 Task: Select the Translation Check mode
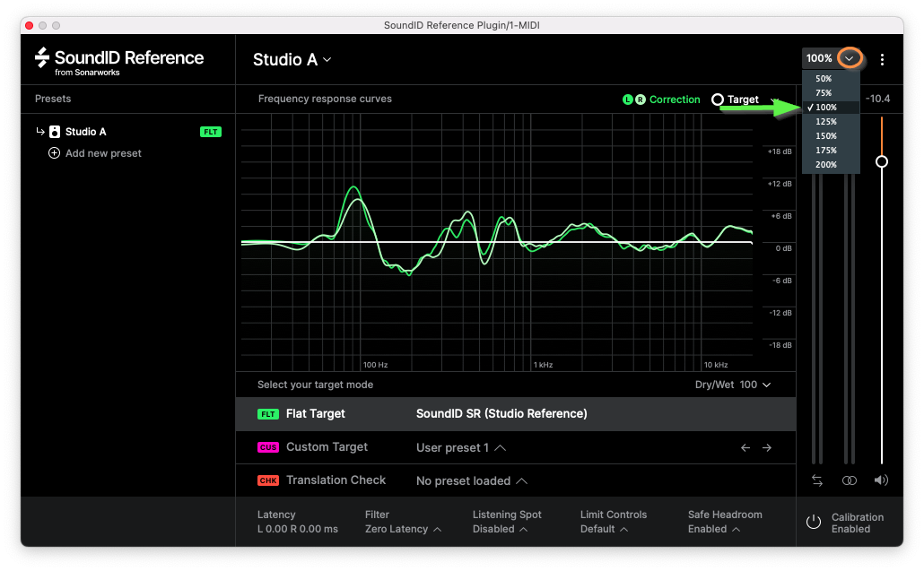(x=336, y=480)
